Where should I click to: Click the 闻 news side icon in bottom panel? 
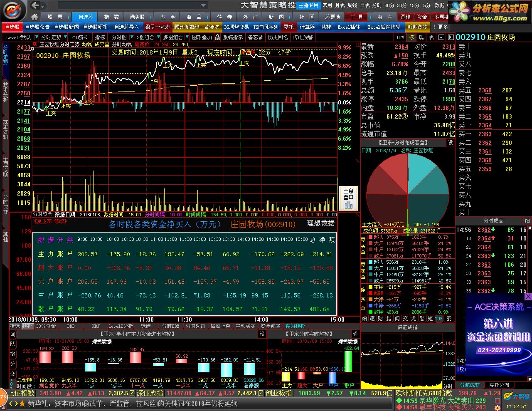click(12, 334)
